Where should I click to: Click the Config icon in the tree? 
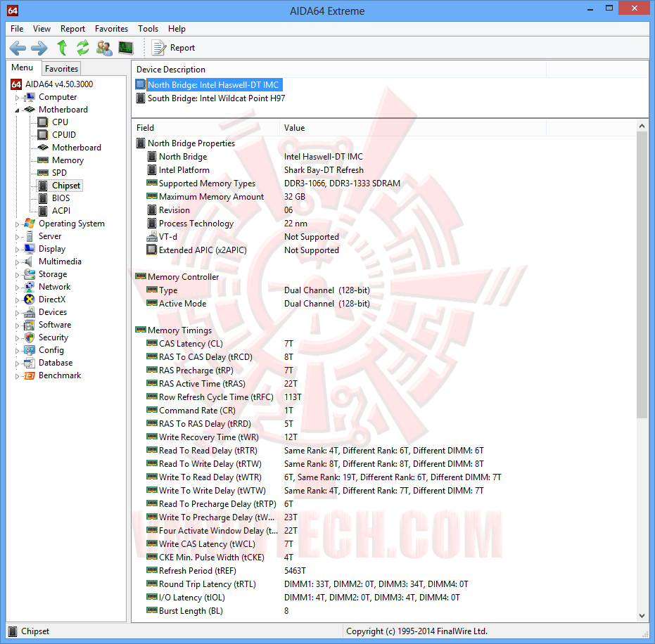[x=30, y=349]
